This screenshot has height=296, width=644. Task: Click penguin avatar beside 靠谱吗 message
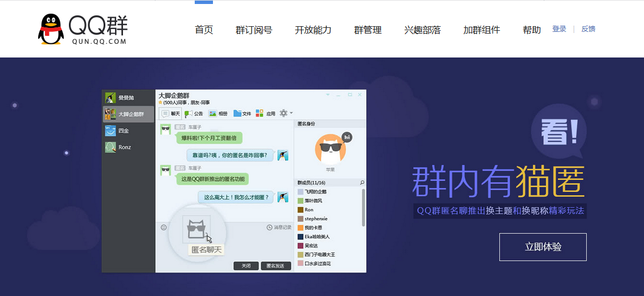(x=282, y=155)
